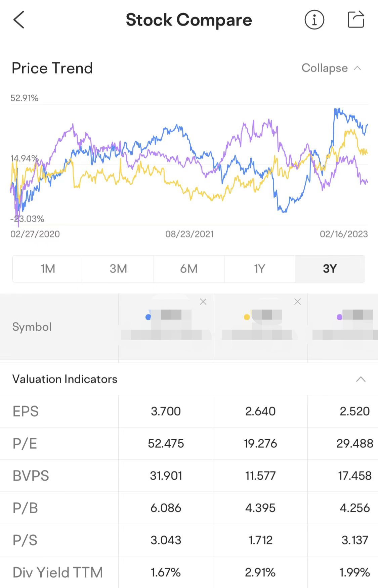Tap the P/E value 52.475
This screenshot has width=378, height=588.
click(166, 443)
